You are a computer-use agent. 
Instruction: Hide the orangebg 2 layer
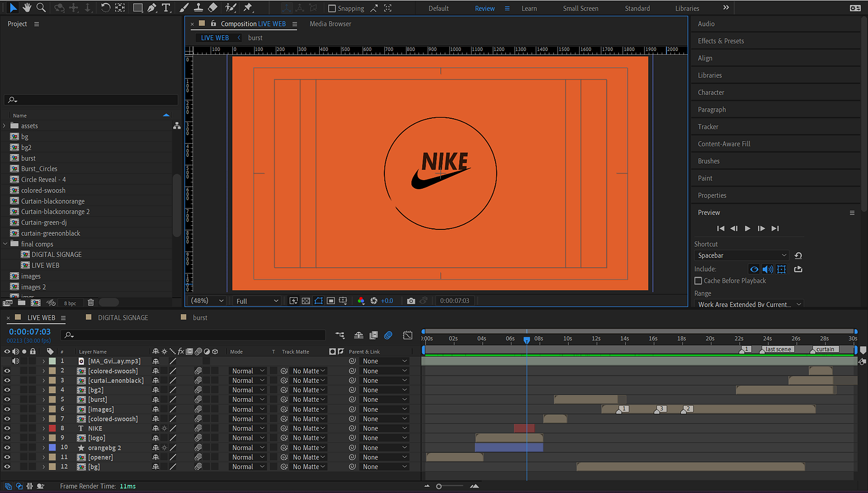(x=7, y=447)
